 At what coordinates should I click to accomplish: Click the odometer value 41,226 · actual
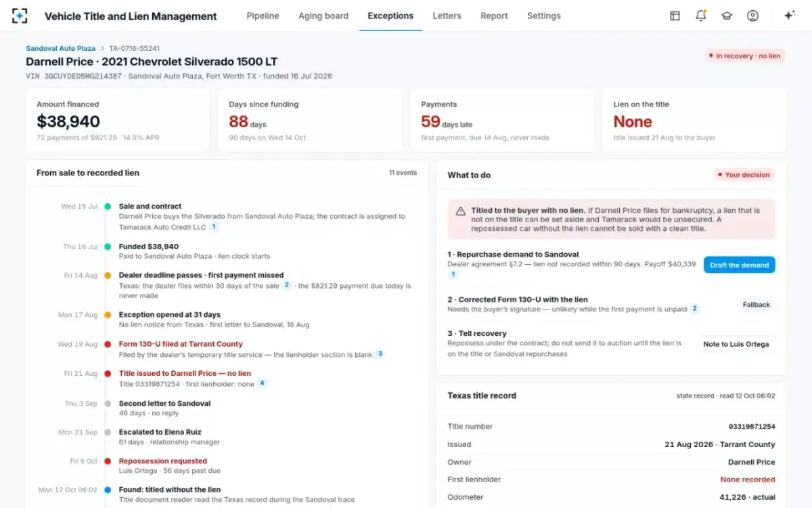pyautogui.click(x=747, y=497)
